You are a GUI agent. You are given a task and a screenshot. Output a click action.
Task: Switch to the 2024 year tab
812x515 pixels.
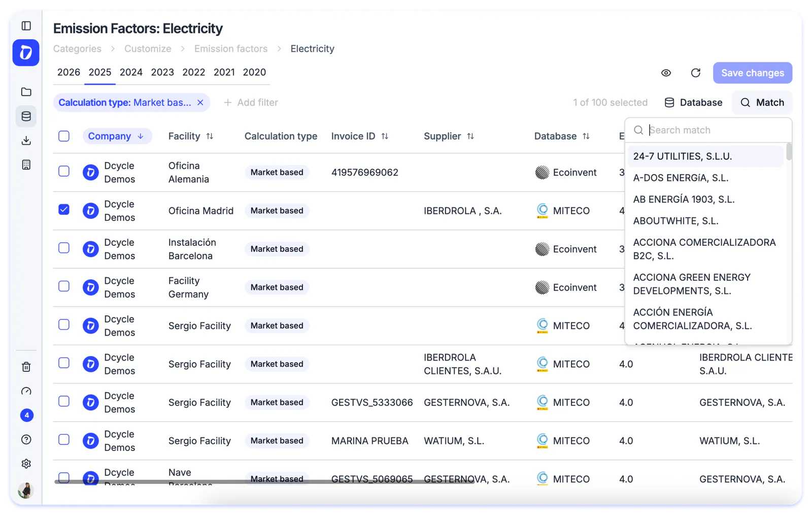pyautogui.click(x=131, y=72)
